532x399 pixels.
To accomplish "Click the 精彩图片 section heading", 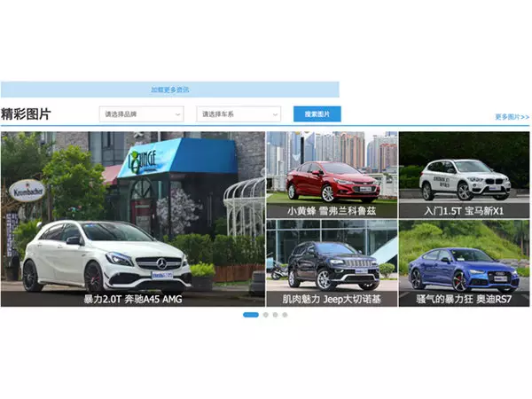I will click(x=26, y=114).
